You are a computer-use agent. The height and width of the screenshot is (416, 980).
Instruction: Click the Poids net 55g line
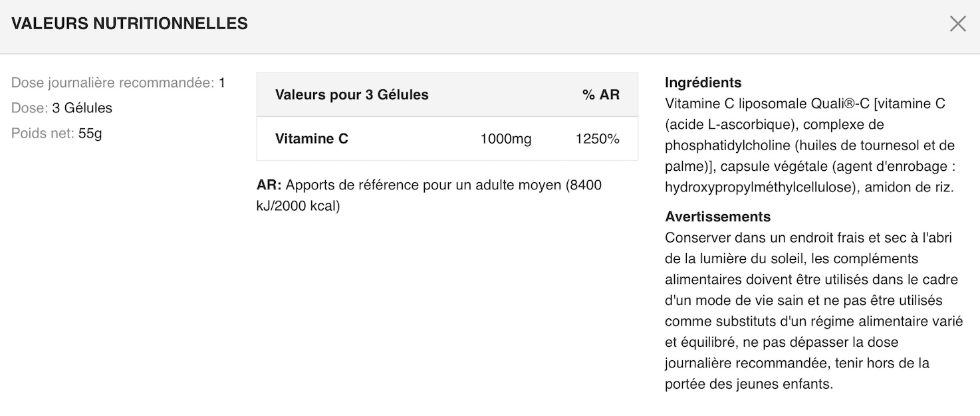57,134
